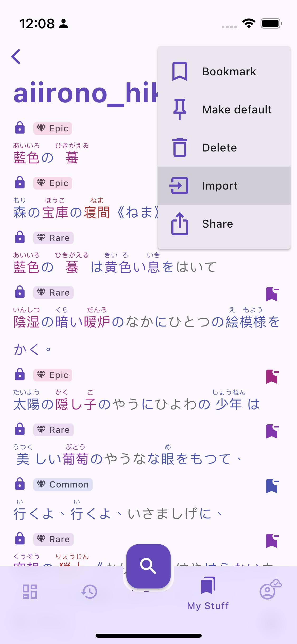Toggle bookmark flag on 美しい葡萄 entry
Viewport: 297px width, 644px height.
click(272, 431)
